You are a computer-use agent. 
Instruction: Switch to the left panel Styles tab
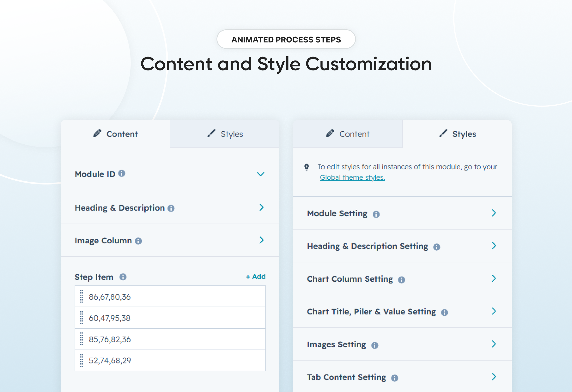pos(225,134)
